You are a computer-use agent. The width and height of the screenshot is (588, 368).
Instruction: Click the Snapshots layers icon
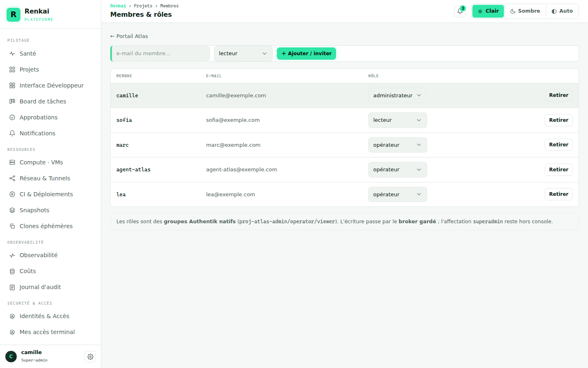click(x=12, y=210)
